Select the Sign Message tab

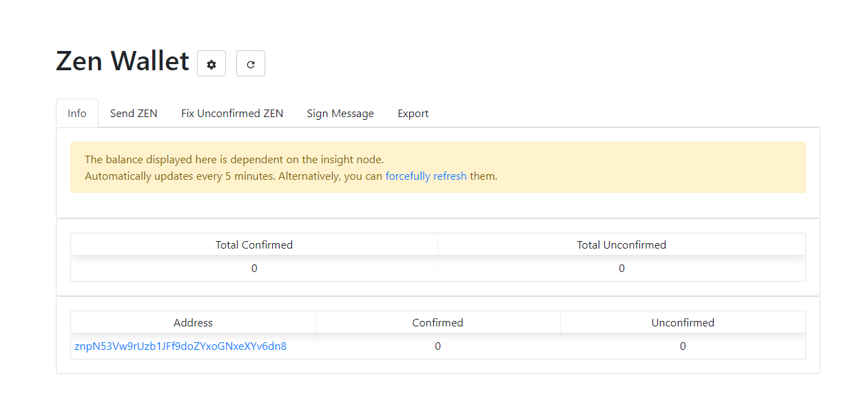click(340, 114)
